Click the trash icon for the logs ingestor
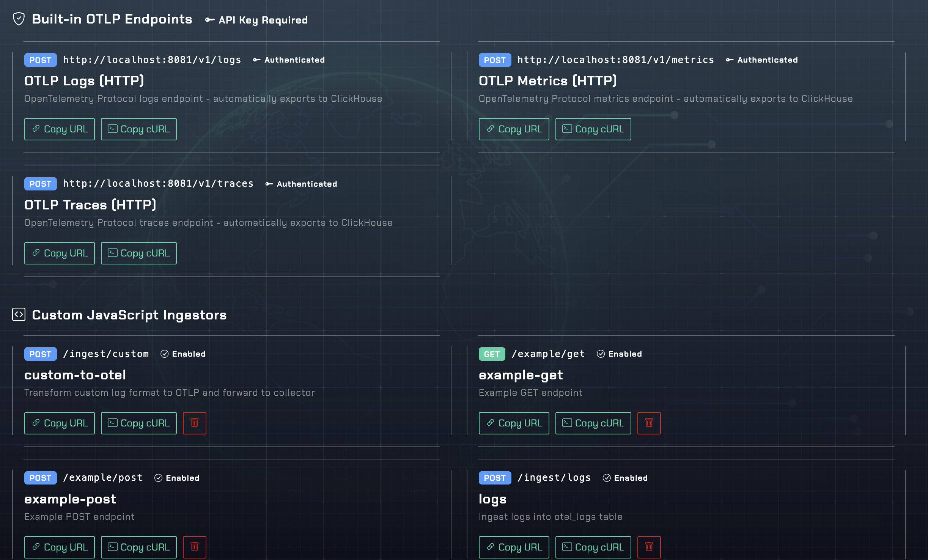Image resolution: width=928 pixels, height=560 pixels. tap(649, 547)
